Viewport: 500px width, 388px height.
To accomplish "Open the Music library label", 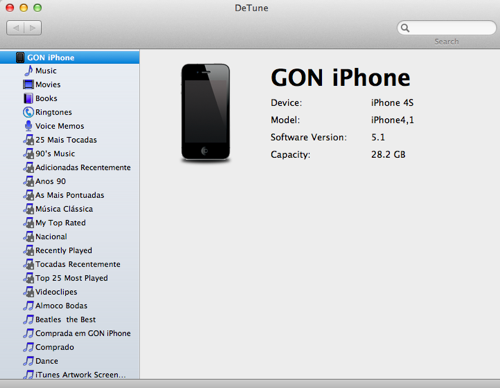I will click(x=46, y=71).
